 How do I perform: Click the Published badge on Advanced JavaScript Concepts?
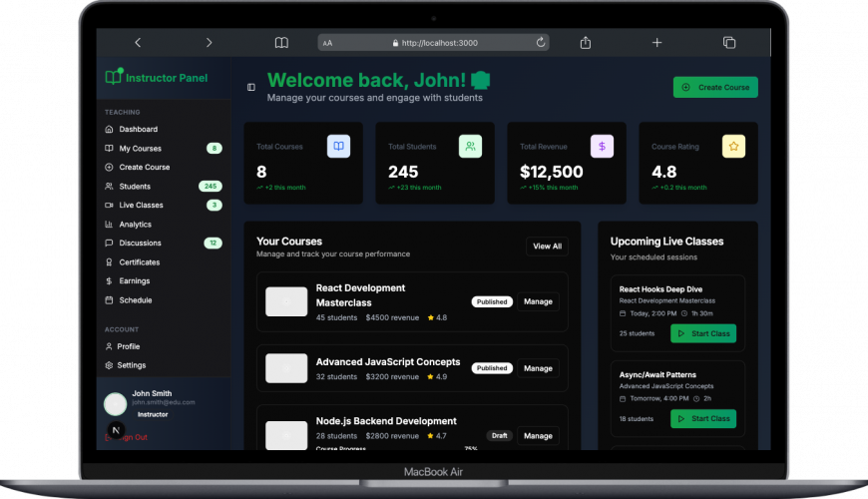(x=492, y=368)
